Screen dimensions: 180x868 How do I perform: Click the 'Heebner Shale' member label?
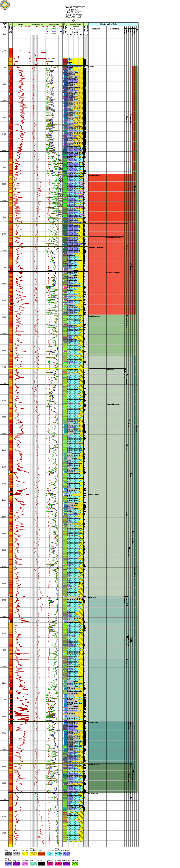point(93,494)
